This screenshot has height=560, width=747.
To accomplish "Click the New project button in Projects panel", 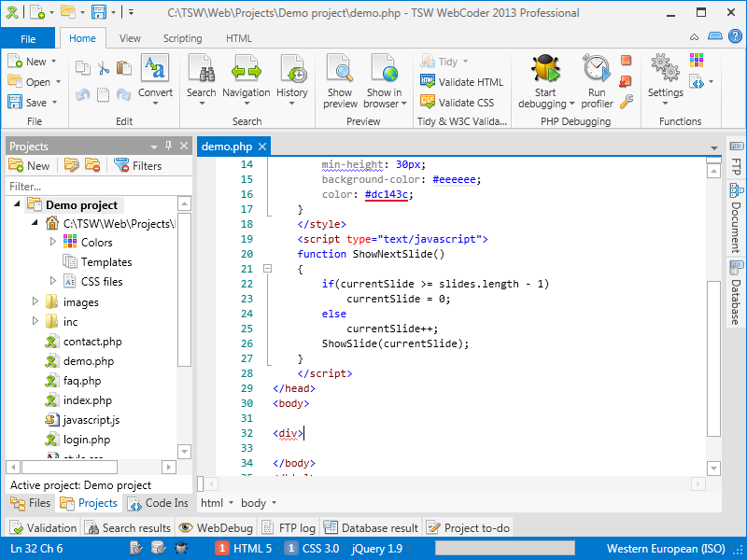I will click(29, 165).
